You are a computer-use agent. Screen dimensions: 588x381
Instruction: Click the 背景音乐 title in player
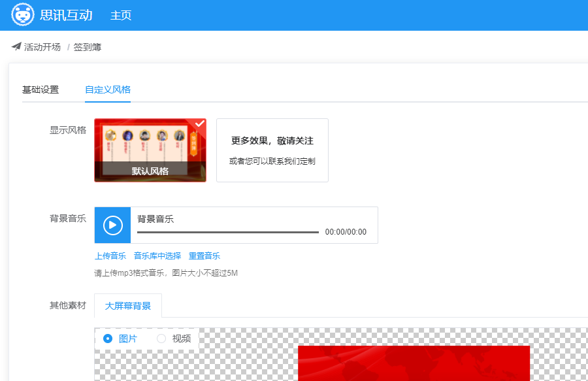coord(155,219)
